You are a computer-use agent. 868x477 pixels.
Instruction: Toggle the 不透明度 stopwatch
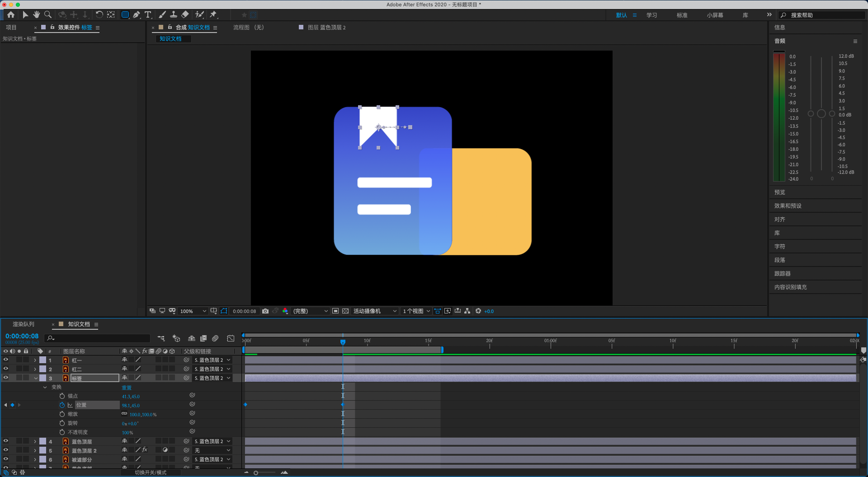point(62,432)
